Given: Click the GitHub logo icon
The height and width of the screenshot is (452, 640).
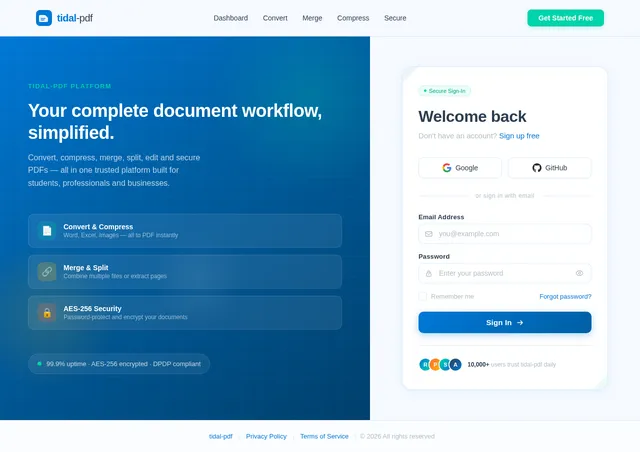Looking at the screenshot, I should tap(537, 168).
